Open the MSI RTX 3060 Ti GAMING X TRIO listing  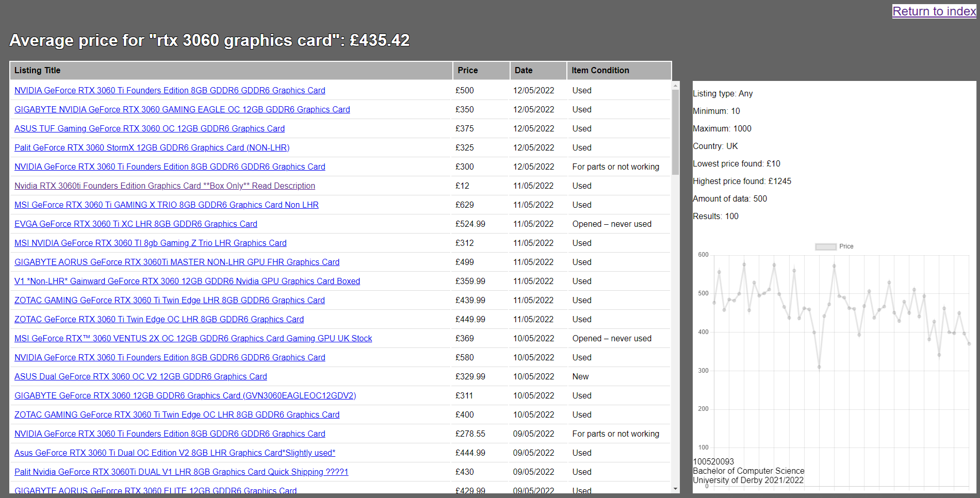click(x=166, y=205)
